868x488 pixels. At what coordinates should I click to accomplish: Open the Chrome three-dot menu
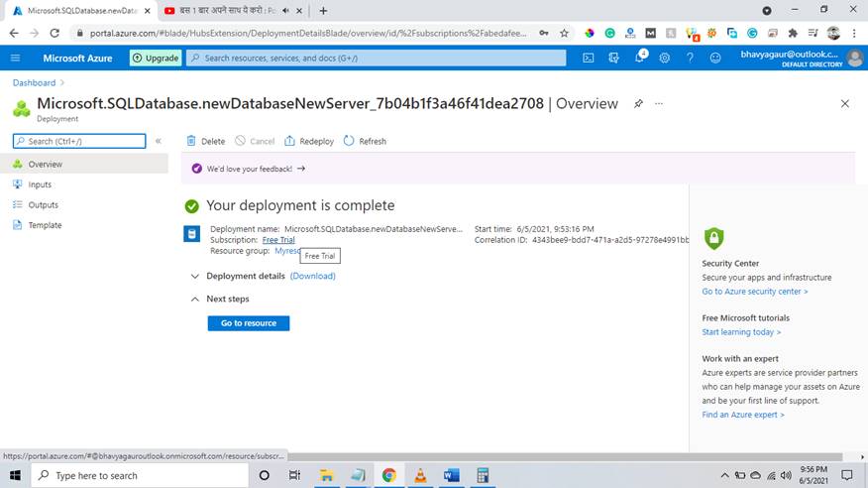[x=854, y=34]
